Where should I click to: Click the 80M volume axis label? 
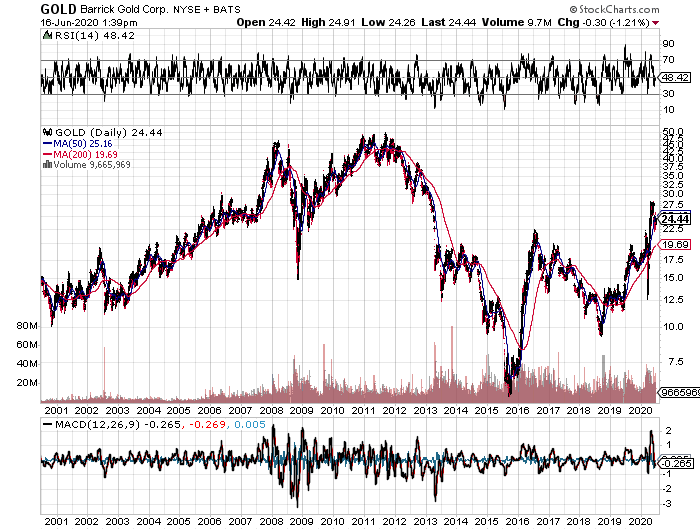click(x=27, y=326)
